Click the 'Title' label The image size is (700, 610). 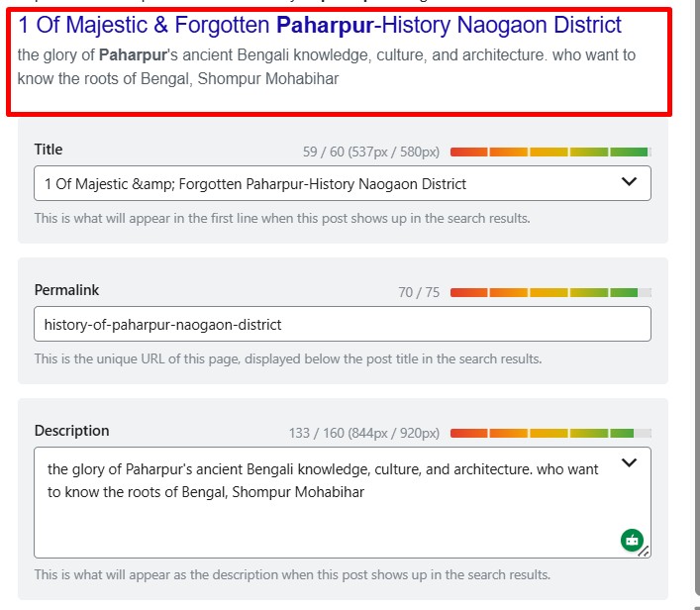click(x=49, y=150)
